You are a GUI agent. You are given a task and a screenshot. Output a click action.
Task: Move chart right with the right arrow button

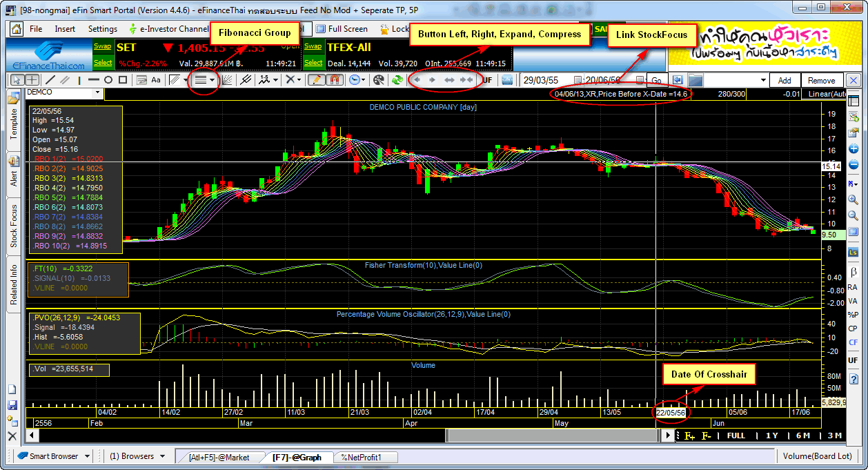click(431, 80)
